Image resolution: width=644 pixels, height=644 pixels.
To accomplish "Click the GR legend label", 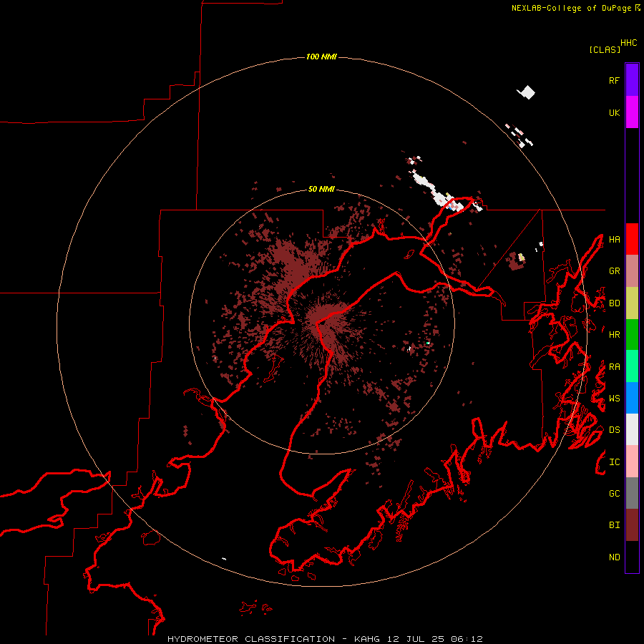I will click(614, 271).
